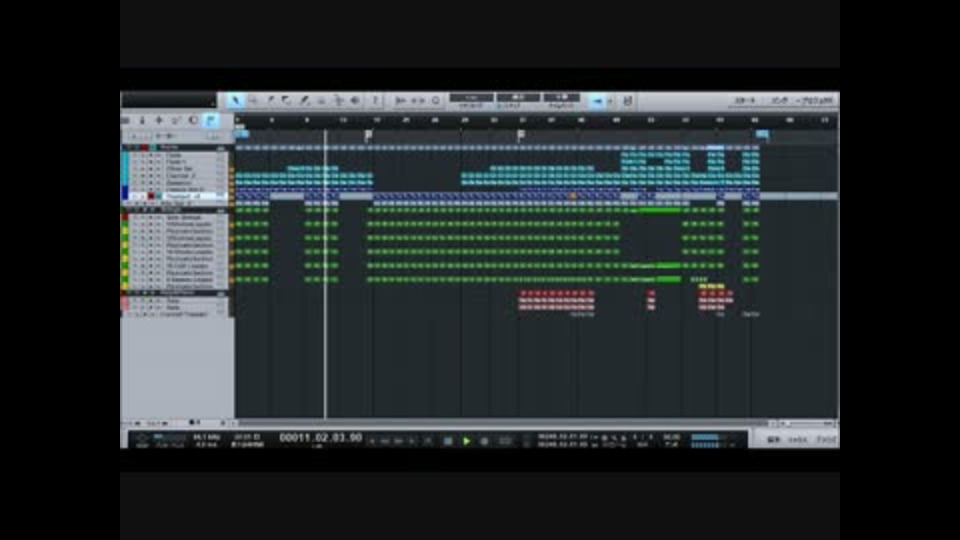Open the ブラウズ browser view
This screenshot has height=540, width=960.
(826, 440)
